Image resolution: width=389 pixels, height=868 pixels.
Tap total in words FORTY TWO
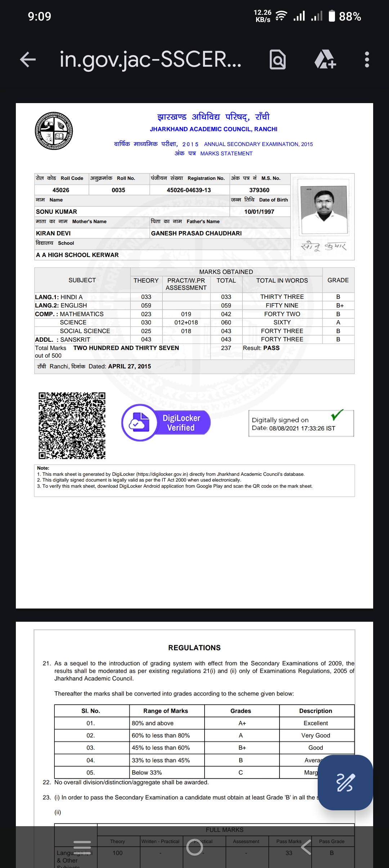[x=282, y=314]
